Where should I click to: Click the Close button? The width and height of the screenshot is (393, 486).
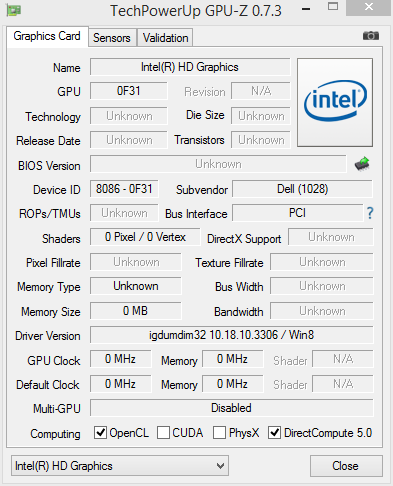pos(346,466)
